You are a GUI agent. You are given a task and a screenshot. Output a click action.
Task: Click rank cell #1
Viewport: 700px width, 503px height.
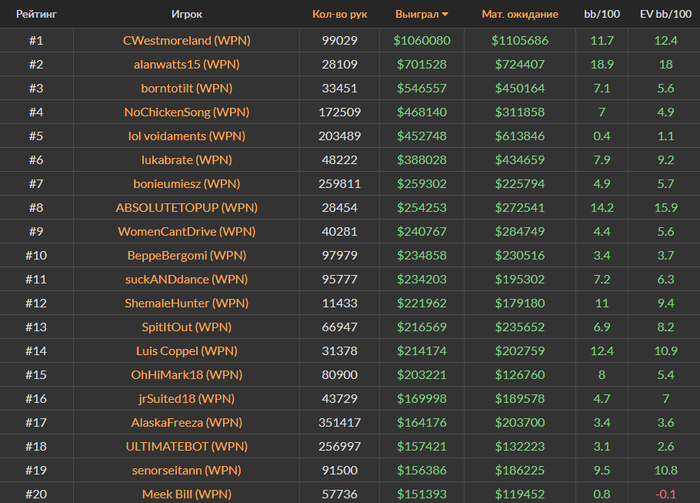(x=36, y=41)
